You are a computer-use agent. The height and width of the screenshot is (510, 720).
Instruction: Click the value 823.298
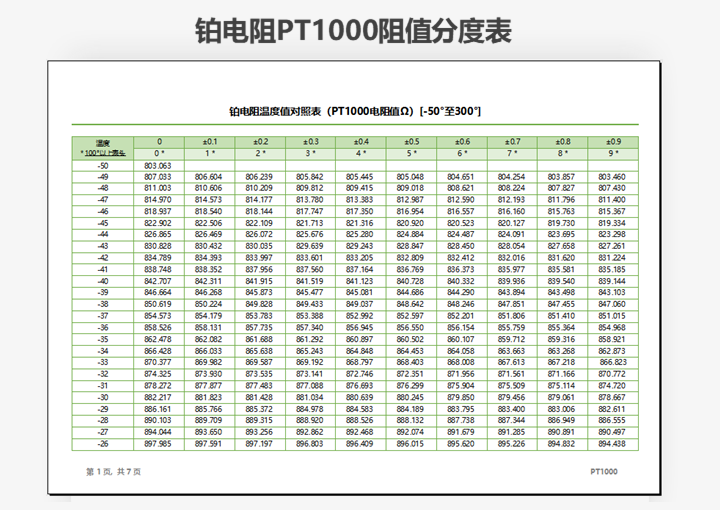click(612, 235)
